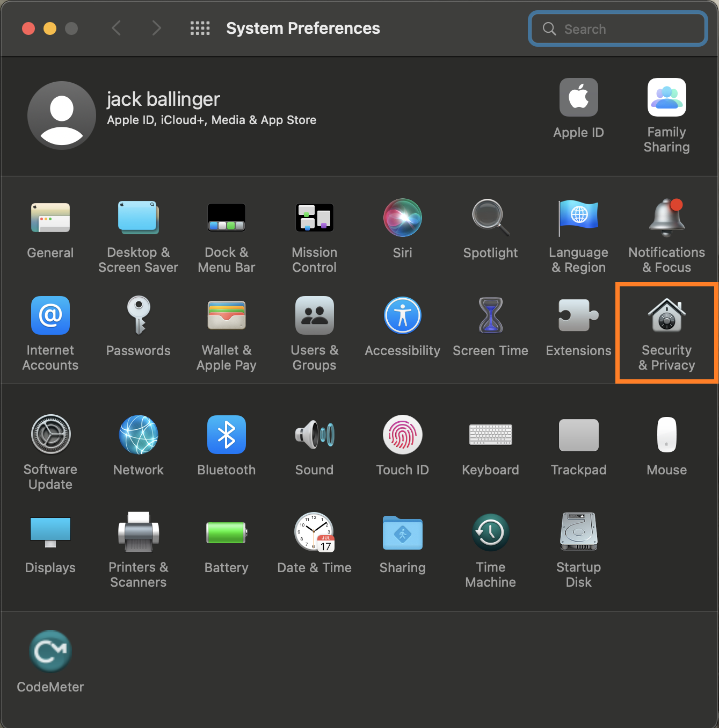Image resolution: width=719 pixels, height=728 pixels.
Task: Click the yellow minimize window button
Action: coord(50,28)
